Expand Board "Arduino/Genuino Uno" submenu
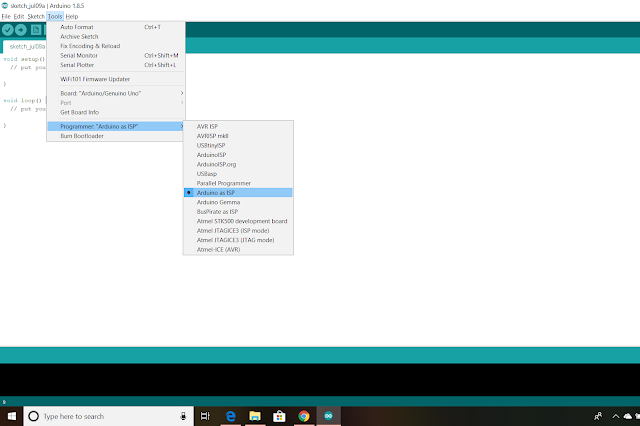Viewport: 640px width, 426px height. pos(116,93)
